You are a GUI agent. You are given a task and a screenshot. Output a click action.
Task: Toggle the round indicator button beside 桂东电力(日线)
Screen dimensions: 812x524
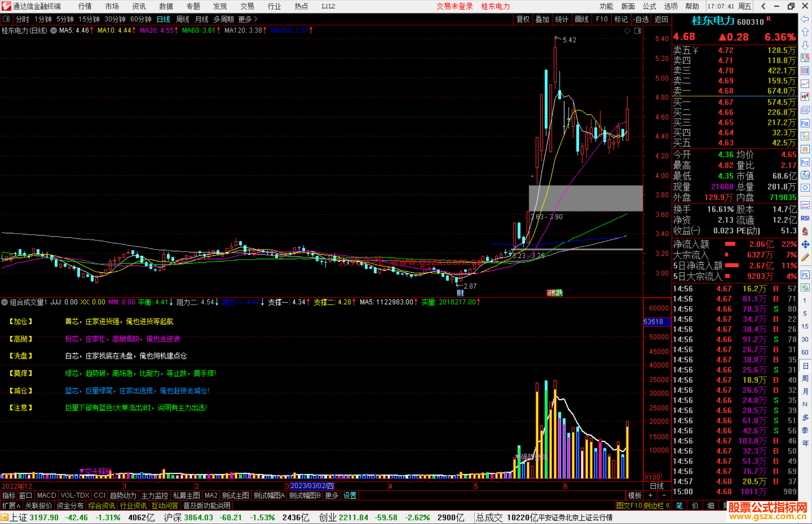coord(54,30)
